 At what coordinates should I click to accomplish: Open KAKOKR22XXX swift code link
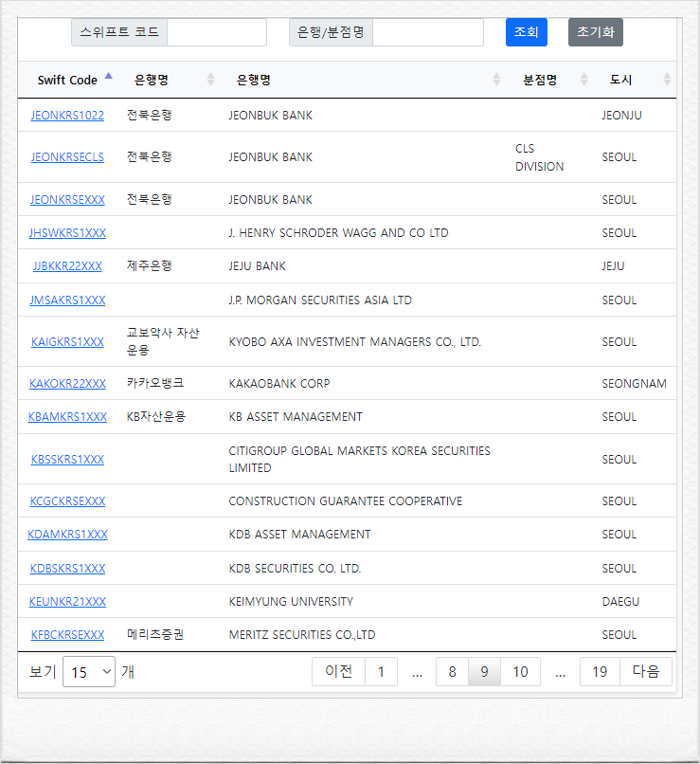coord(67,384)
